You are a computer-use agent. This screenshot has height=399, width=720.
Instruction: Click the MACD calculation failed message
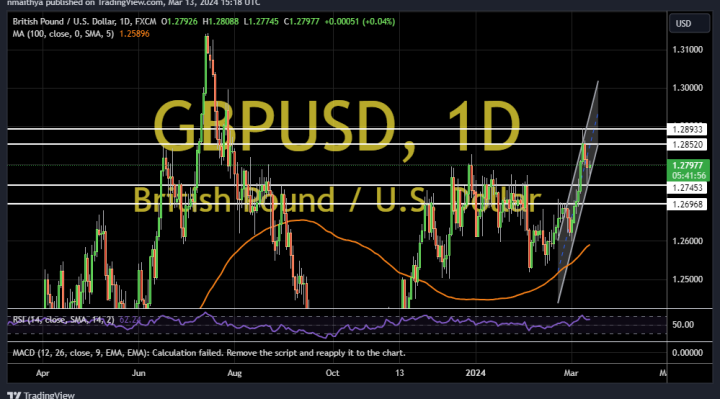tap(209, 353)
